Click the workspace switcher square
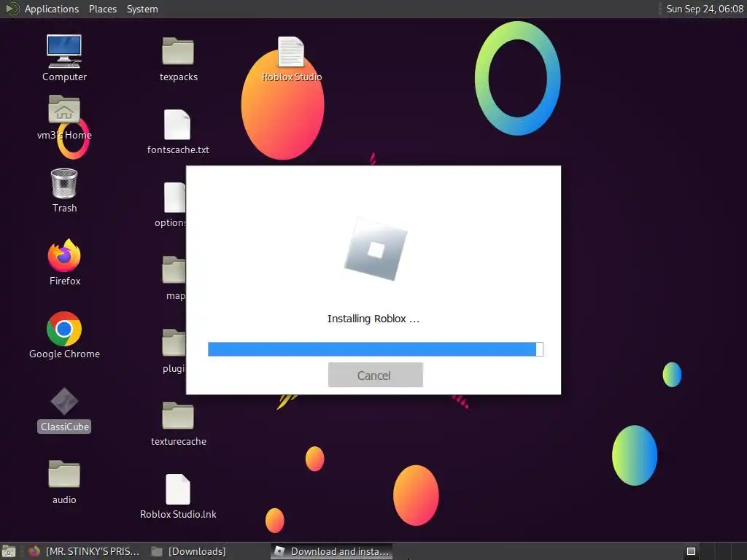 (691, 551)
